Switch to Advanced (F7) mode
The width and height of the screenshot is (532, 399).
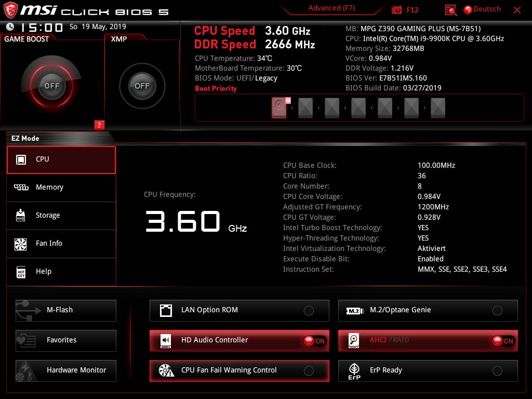[x=331, y=8]
